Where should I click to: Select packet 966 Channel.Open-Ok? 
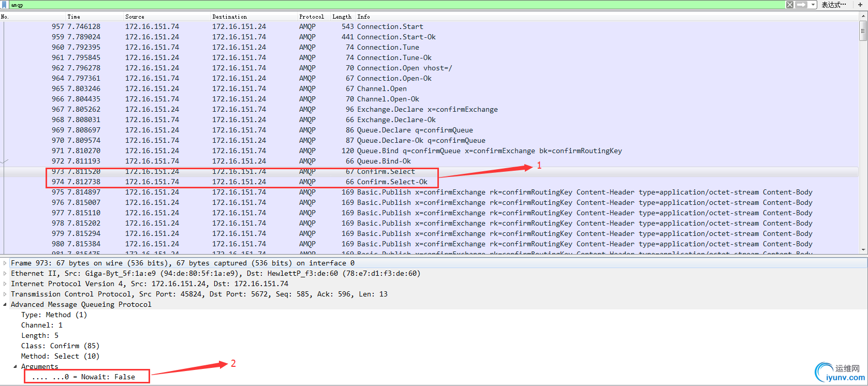pyautogui.click(x=430, y=99)
